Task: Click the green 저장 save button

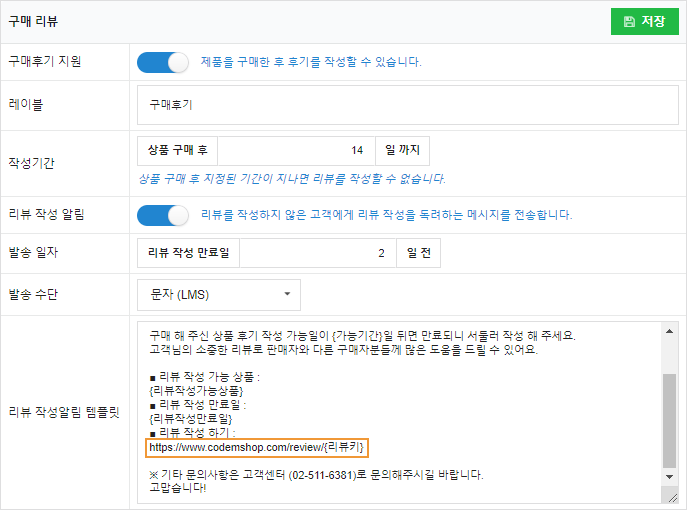Action: [x=643, y=21]
